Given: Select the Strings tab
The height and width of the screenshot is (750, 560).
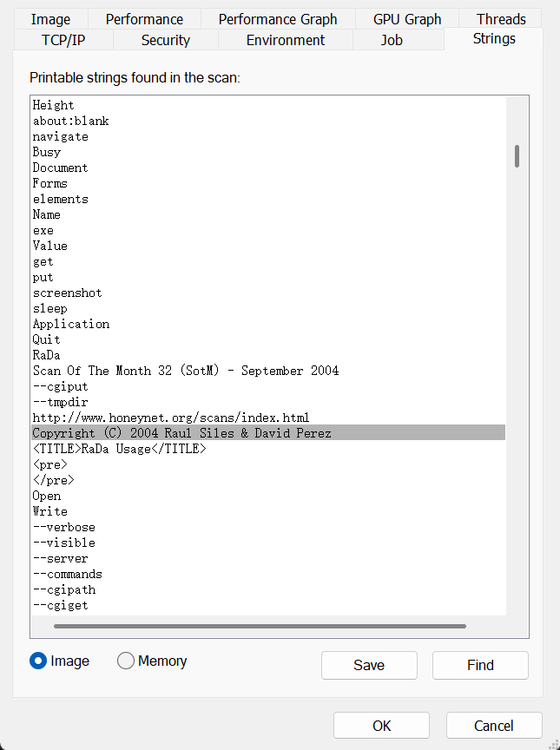Looking at the screenshot, I should coord(494,38).
